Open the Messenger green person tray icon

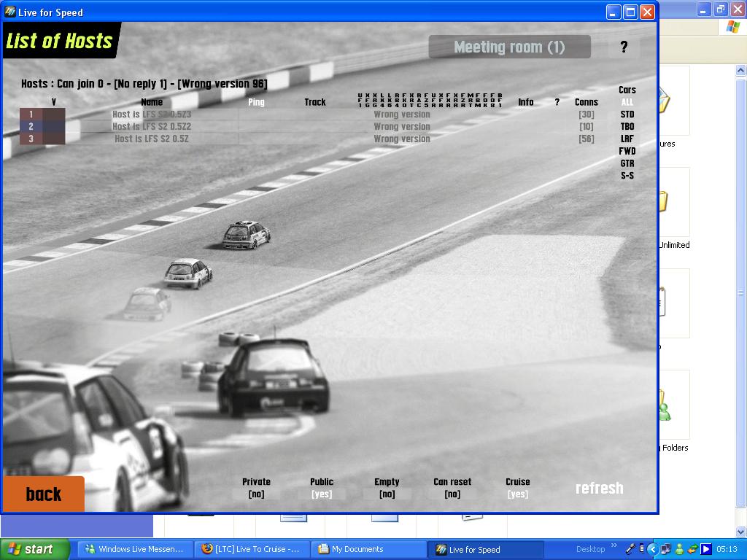679,550
